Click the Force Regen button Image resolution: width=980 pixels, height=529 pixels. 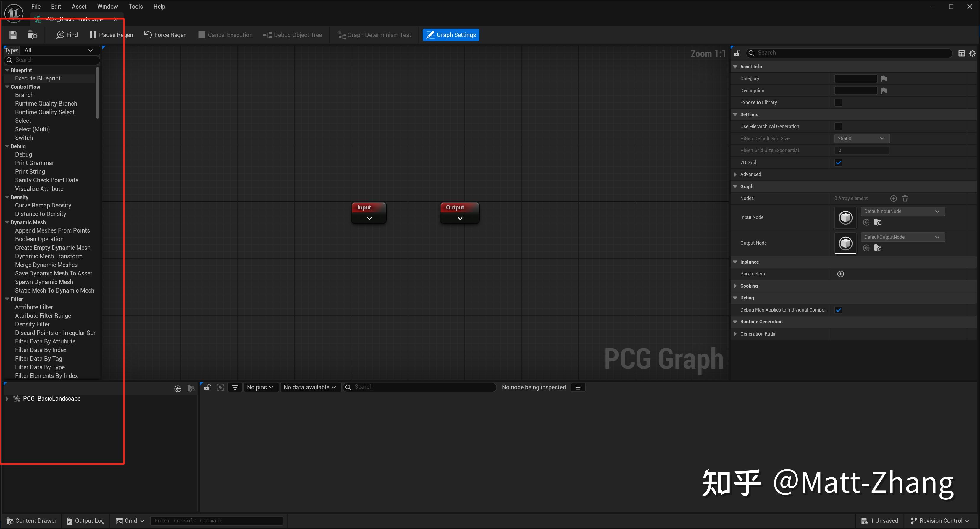[x=165, y=35]
